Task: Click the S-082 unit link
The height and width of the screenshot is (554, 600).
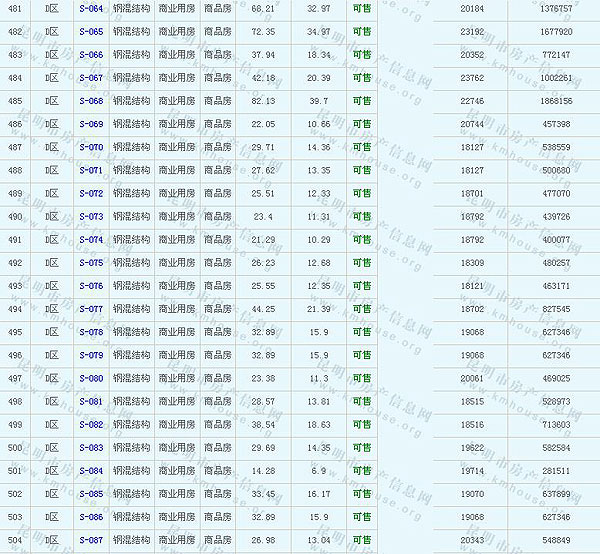Action: point(90,424)
